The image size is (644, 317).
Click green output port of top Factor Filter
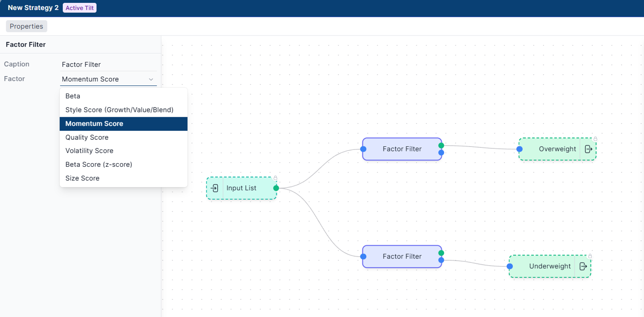[x=441, y=145]
